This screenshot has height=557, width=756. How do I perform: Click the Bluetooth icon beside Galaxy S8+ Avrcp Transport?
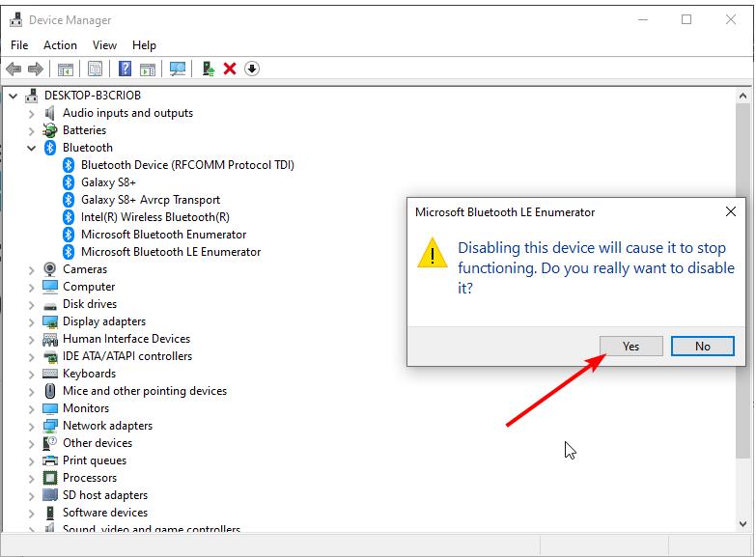coord(69,200)
